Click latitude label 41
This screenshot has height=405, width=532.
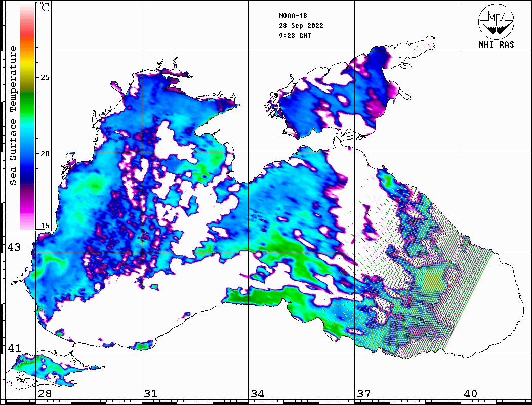[14, 348]
